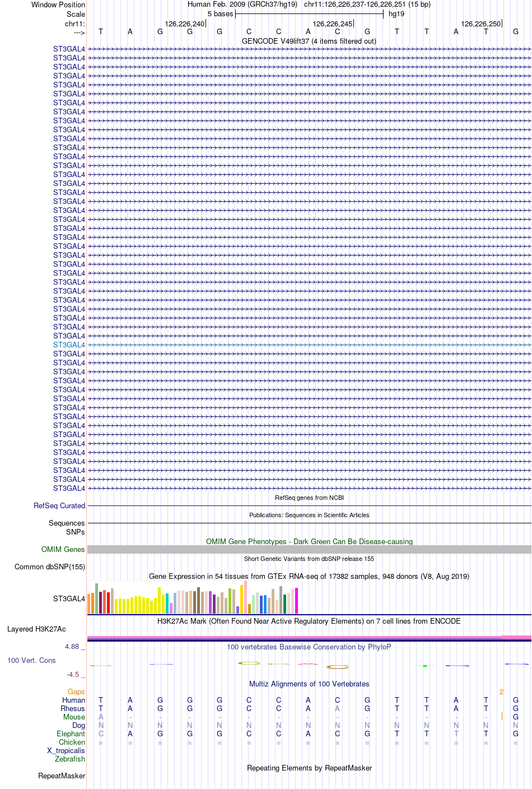The width and height of the screenshot is (532, 789).
Task: Click position marker 126,226,250
Action: point(481,24)
